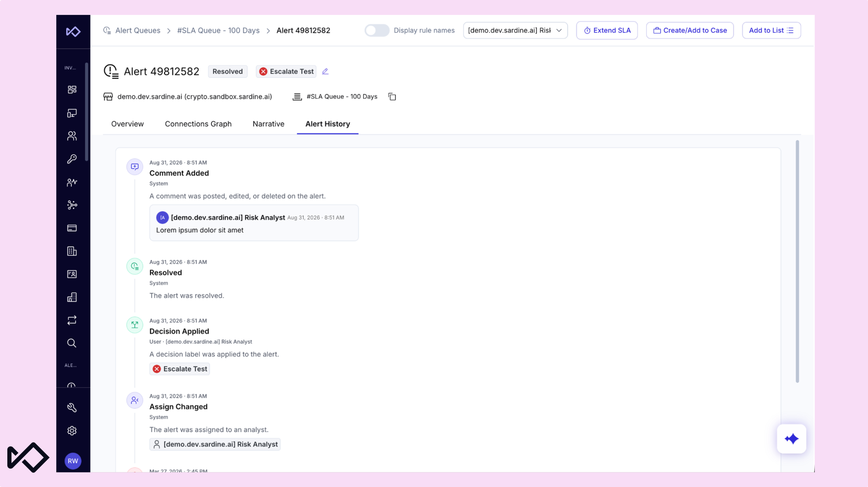Click the Add to List button
Screen dimensions: 868x487
771,30
